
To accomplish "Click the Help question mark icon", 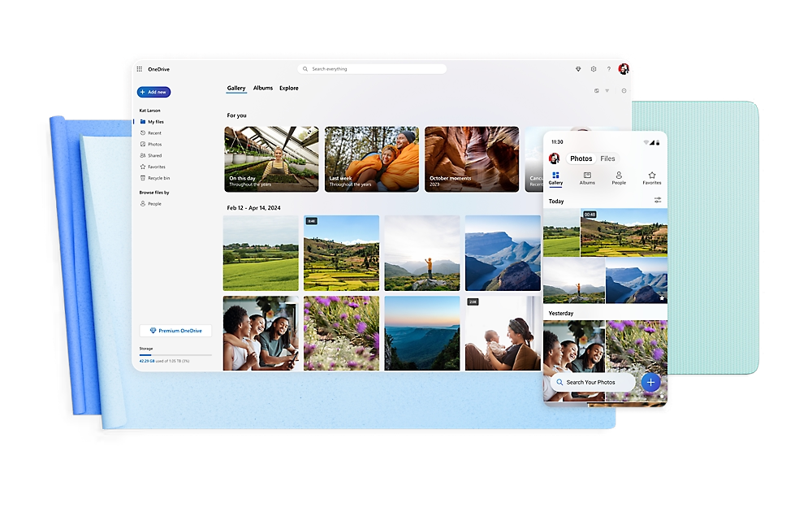I will (609, 69).
